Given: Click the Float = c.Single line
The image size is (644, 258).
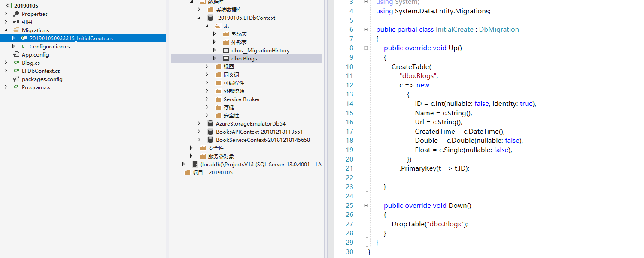Looking at the screenshot, I should click(x=464, y=150).
